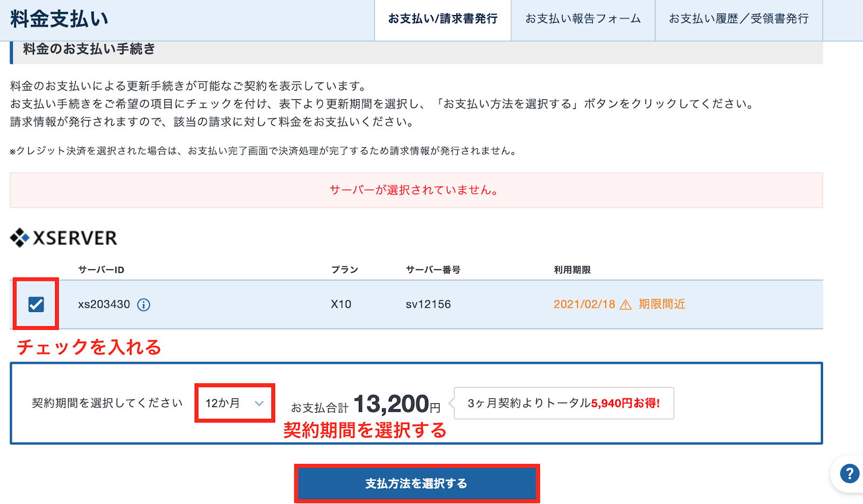
Task: Click the 13,200円 total amount
Action: [397, 404]
